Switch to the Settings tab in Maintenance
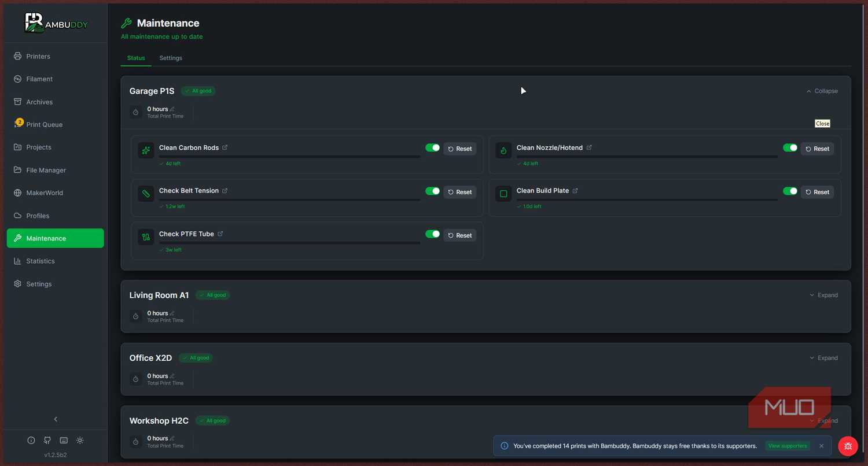This screenshot has width=868, height=466. tap(171, 58)
